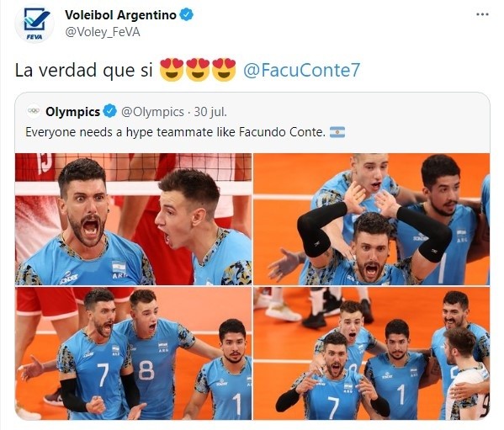Open the bottom-left photo showing jerseys 7 and 8
Screen dimensions: 504x430
(134, 353)
